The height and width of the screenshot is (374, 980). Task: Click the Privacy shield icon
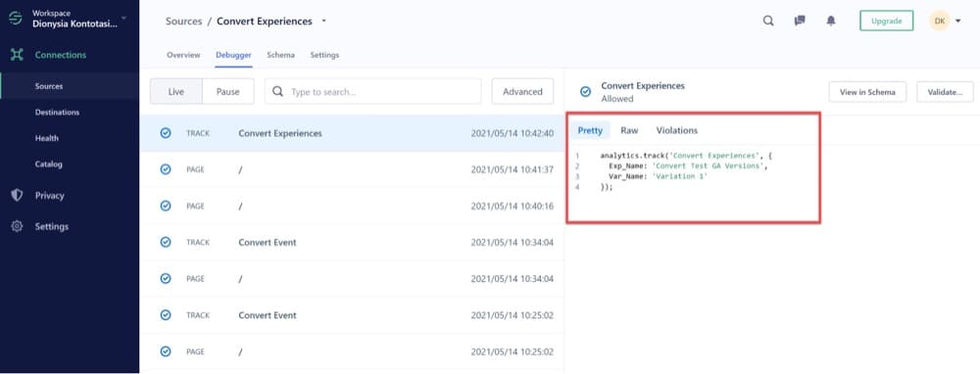coord(17,196)
